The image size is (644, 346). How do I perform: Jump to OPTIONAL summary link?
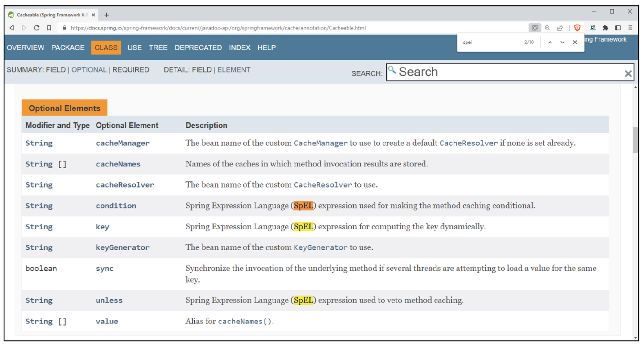tap(89, 70)
